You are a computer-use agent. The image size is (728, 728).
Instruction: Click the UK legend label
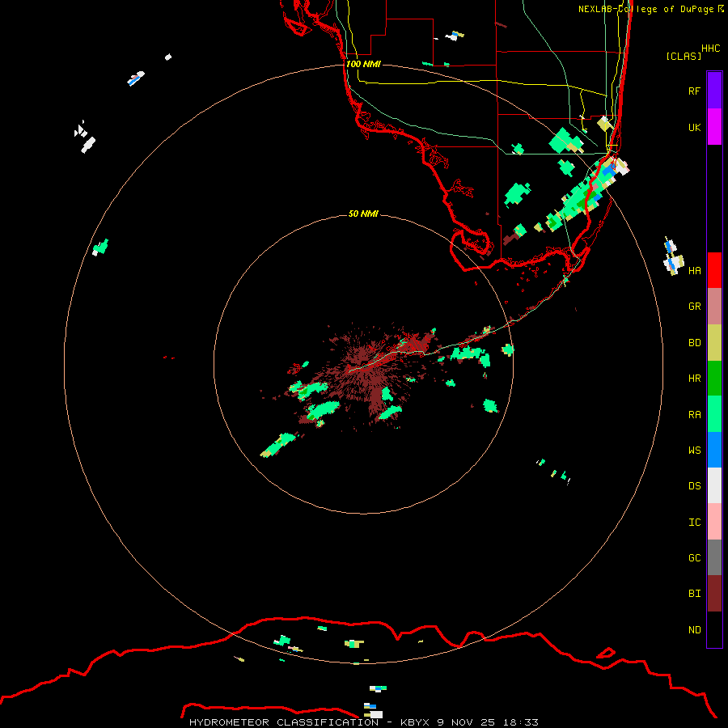694,127
